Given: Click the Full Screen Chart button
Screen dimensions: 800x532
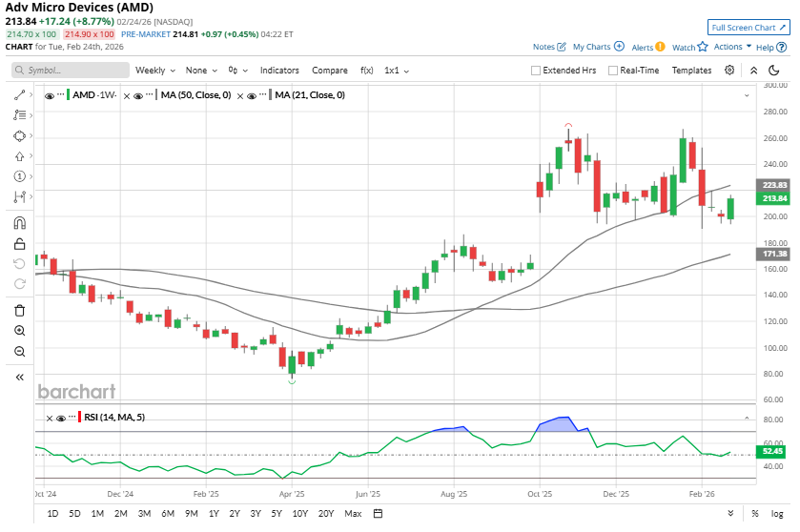Looking at the screenshot, I should [x=749, y=28].
